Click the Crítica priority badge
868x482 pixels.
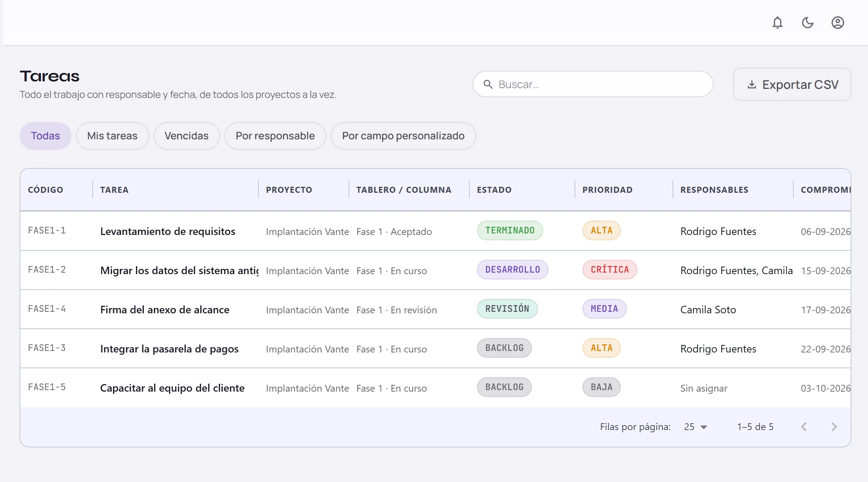coord(610,270)
